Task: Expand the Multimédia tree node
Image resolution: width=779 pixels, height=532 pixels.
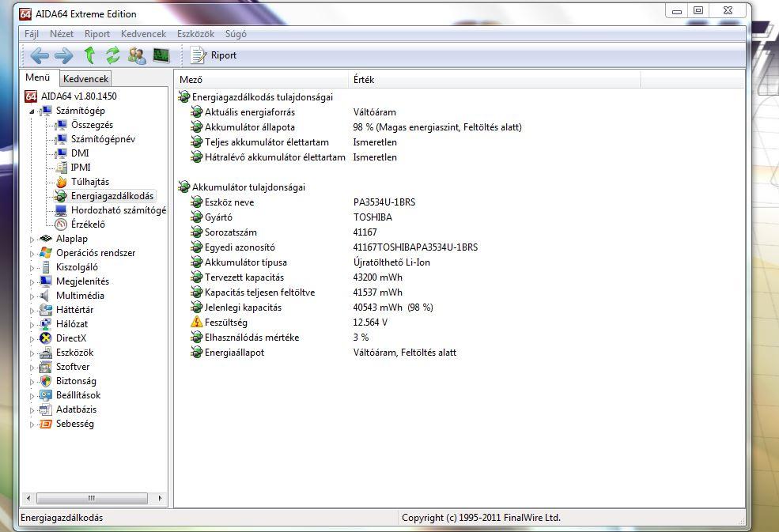Action: coord(32,296)
